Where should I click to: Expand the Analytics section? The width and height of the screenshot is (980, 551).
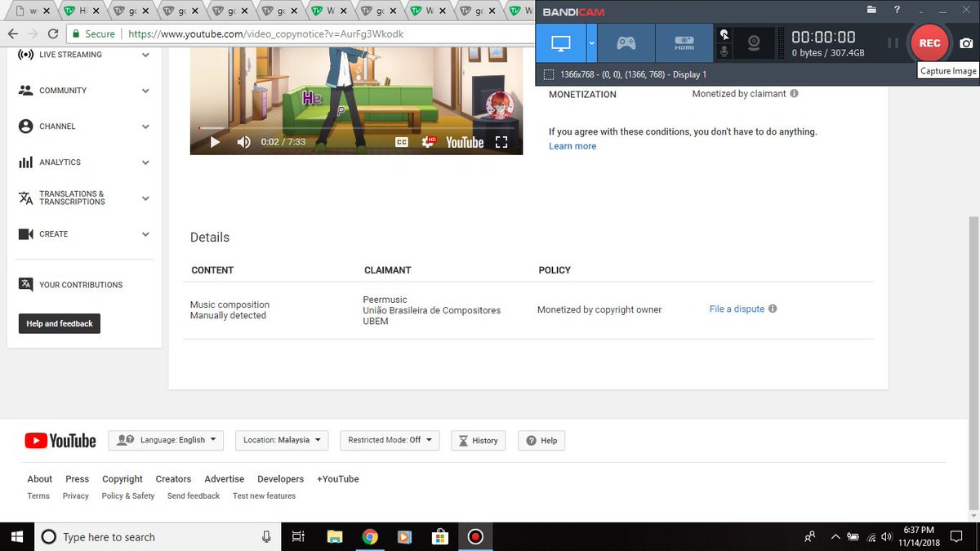(x=145, y=162)
